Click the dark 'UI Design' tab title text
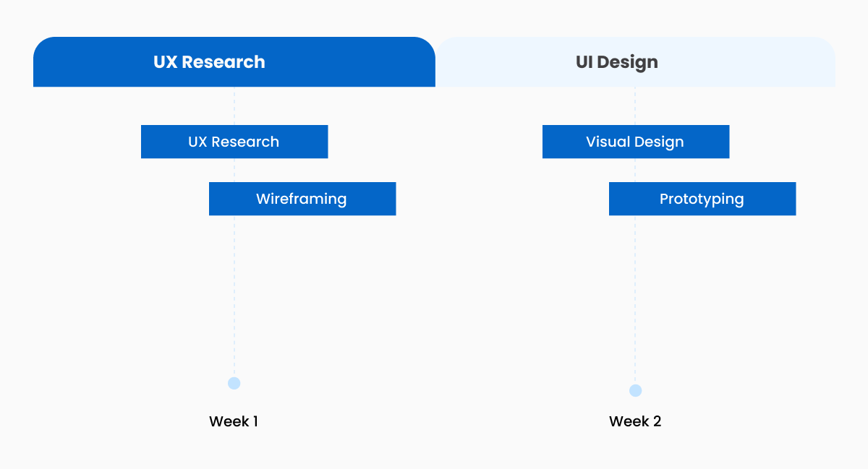This screenshot has height=469, width=868. click(617, 62)
